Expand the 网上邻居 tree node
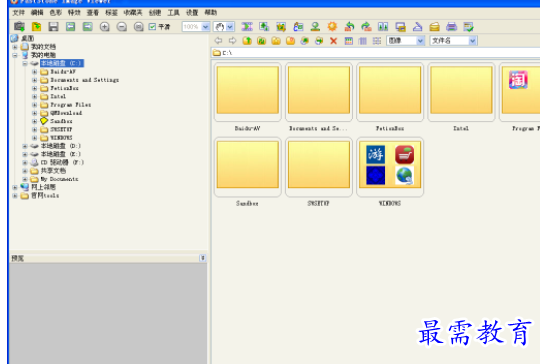540x364 pixels. (15, 187)
